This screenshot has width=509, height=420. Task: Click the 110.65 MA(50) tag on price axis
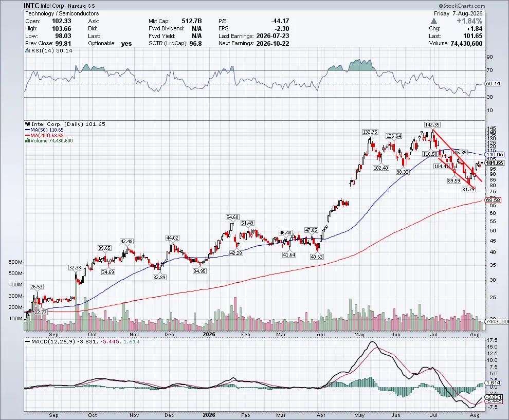(495, 155)
